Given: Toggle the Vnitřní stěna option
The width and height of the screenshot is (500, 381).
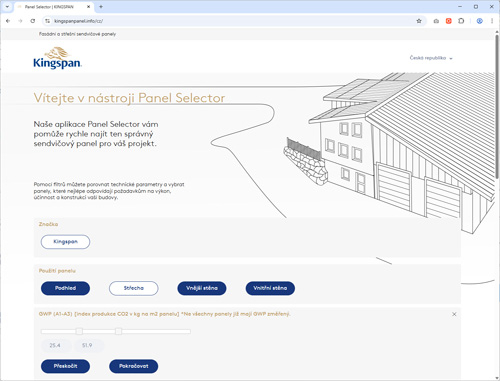Looking at the screenshot, I should (x=270, y=288).
